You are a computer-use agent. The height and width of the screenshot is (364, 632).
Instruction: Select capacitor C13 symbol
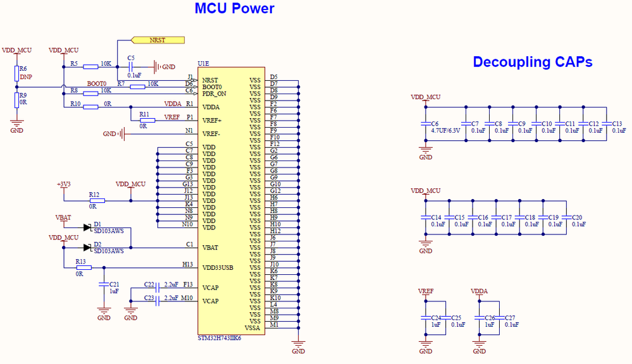coord(606,124)
